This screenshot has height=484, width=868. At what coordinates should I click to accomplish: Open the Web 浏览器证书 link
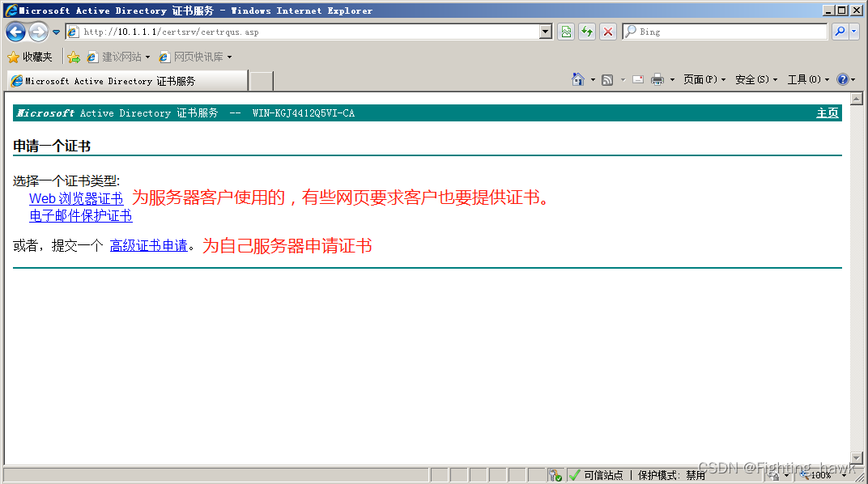76,198
